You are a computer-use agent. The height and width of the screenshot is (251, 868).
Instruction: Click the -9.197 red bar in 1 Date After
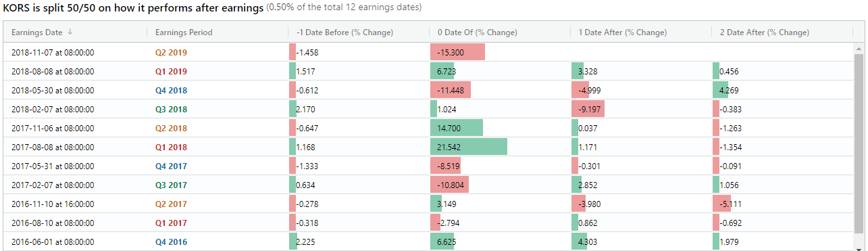coord(588,109)
